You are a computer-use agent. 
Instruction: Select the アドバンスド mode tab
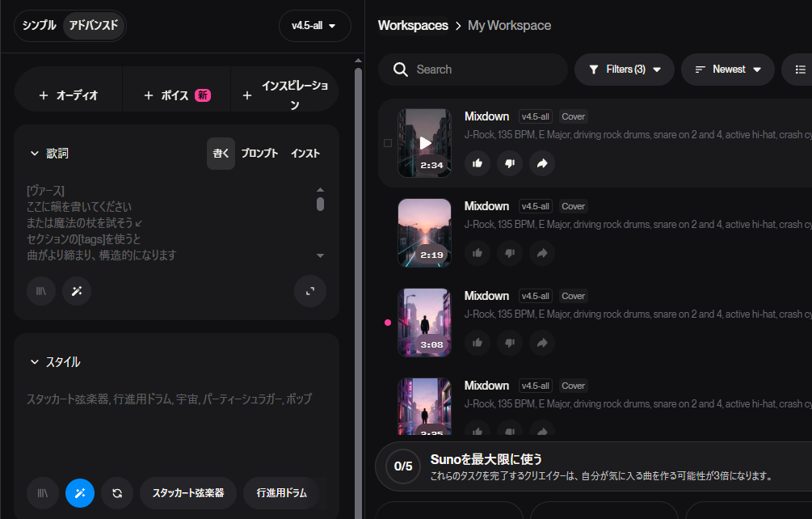point(94,25)
